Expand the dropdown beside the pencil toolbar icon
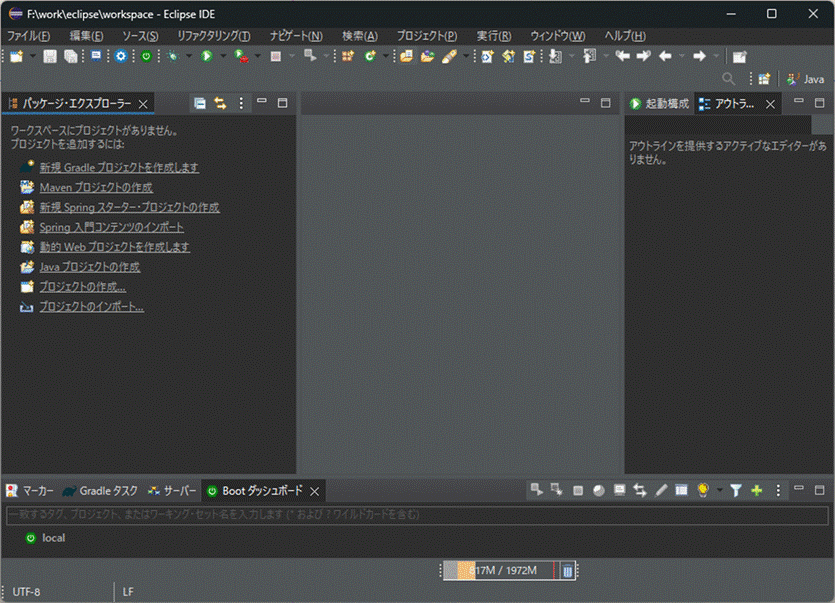This screenshot has width=835, height=603. click(x=466, y=56)
